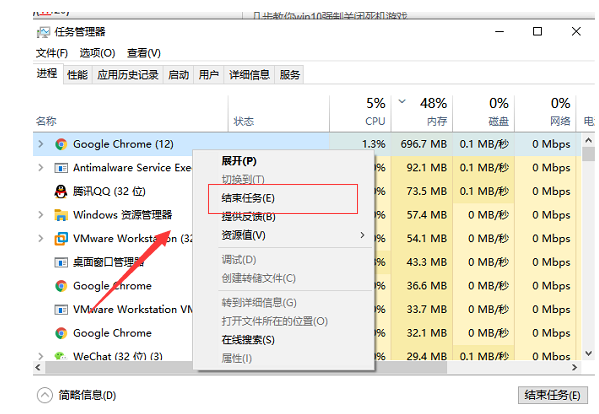Open the 详细信息 tab
The image size is (599, 414).
pyautogui.click(x=249, y=75)
